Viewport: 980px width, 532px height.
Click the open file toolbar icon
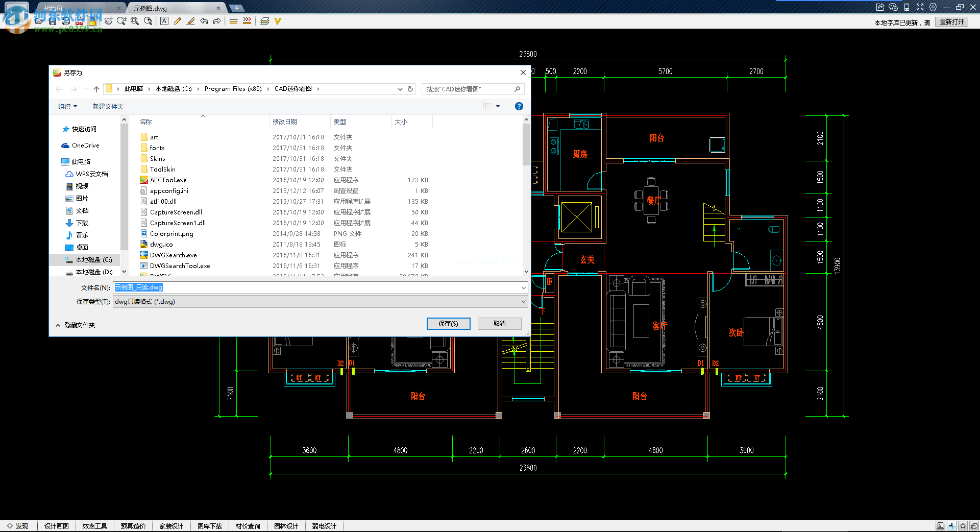click(39, 21)
